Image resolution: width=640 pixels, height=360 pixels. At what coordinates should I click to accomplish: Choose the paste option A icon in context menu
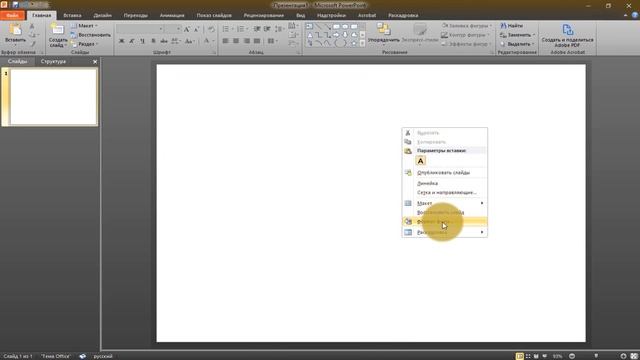coord(420,161)
